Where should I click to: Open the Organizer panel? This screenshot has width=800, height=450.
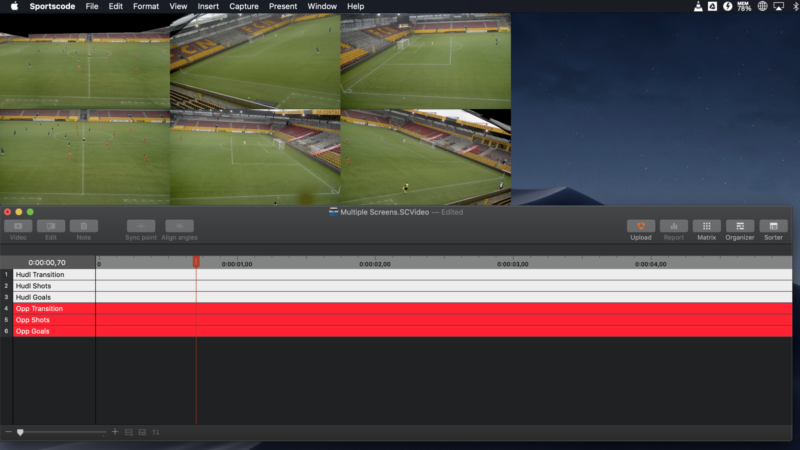tap(740, 226)
